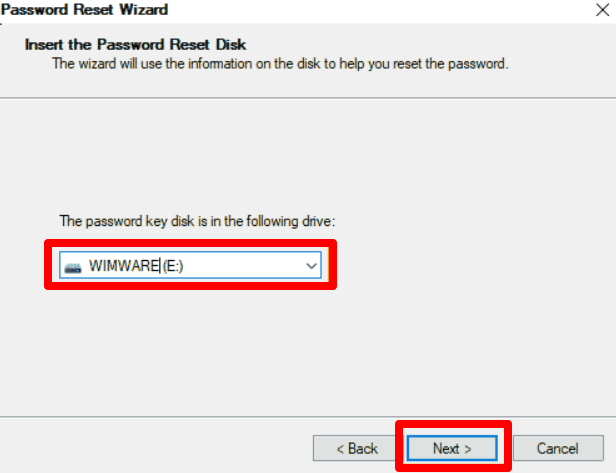Screen dimensions: 616x473
Task: Cancel the password reset wizard
Action: pyautogui.click(x=557, y=448)
